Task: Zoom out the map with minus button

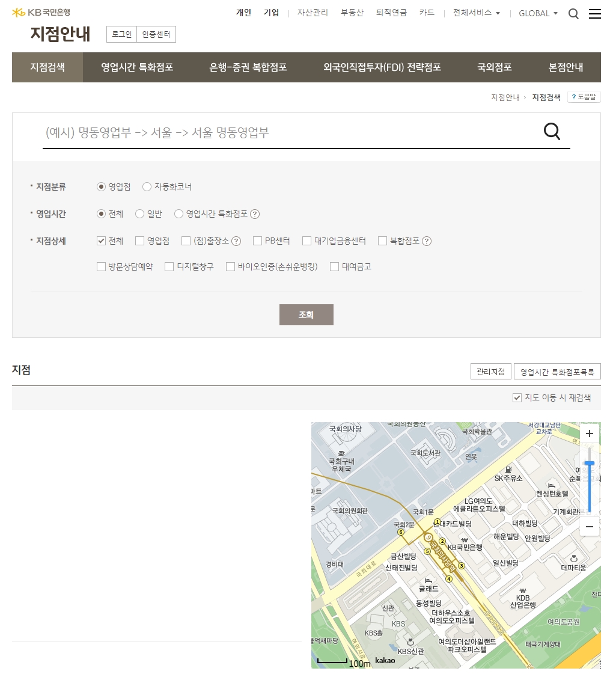Action: [x=589, y=527]
